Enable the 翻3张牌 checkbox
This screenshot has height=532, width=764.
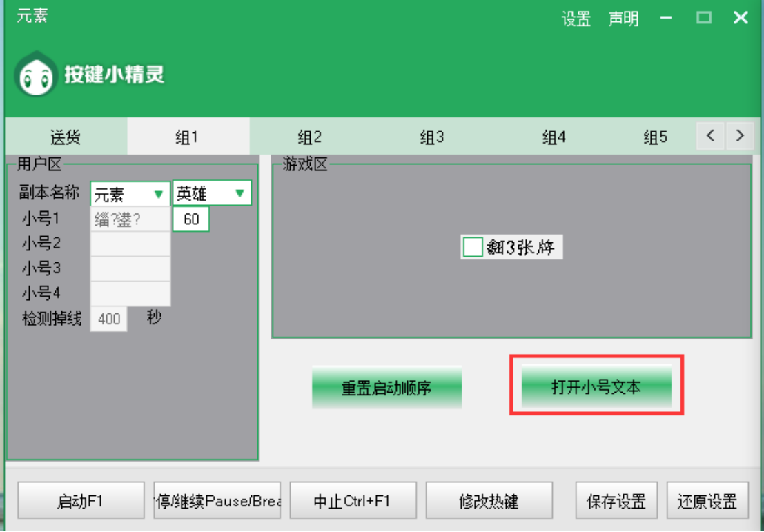pos(473,247)
